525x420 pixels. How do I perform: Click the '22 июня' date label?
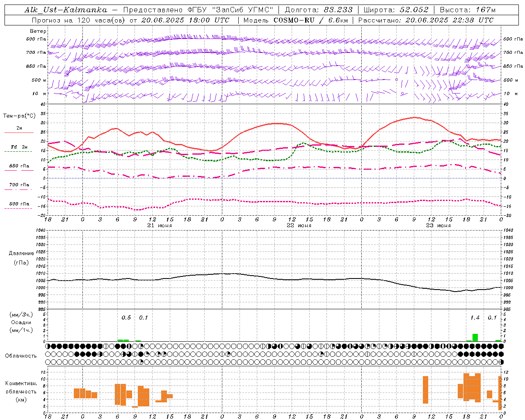tap(299, 226)
